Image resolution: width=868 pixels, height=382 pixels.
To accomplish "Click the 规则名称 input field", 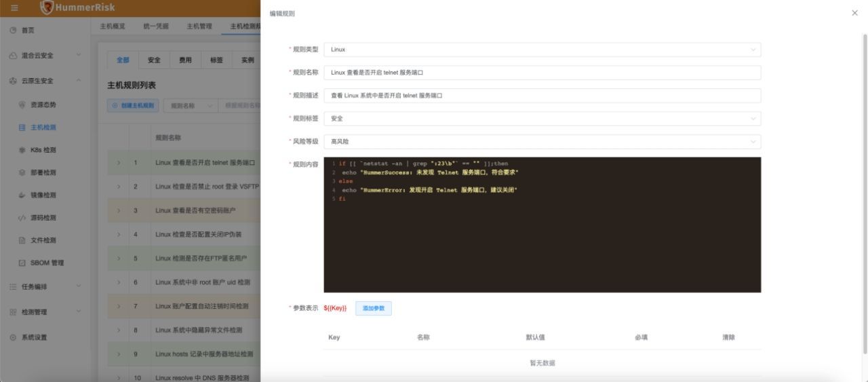I will 542,73.
